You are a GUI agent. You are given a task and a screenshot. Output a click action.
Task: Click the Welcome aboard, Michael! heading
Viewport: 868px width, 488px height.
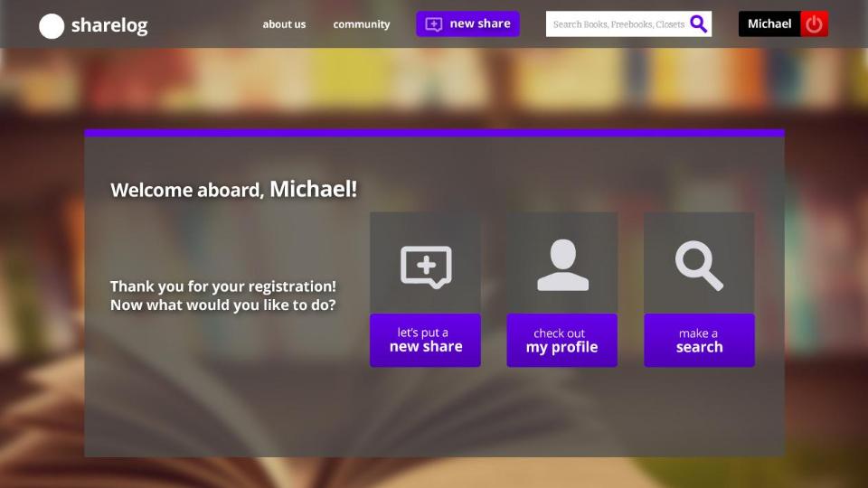click(x=233, y=190)
